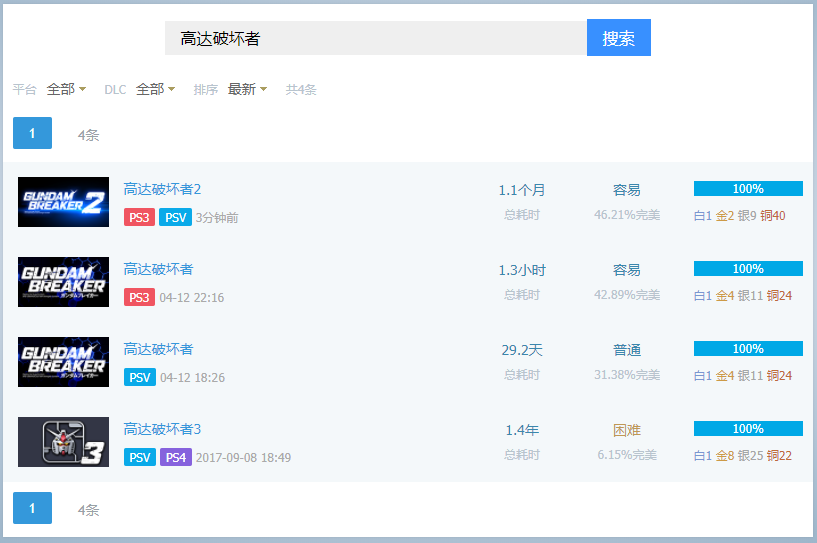
Task: Click the 困难 difficulty label
Action: 627,430
